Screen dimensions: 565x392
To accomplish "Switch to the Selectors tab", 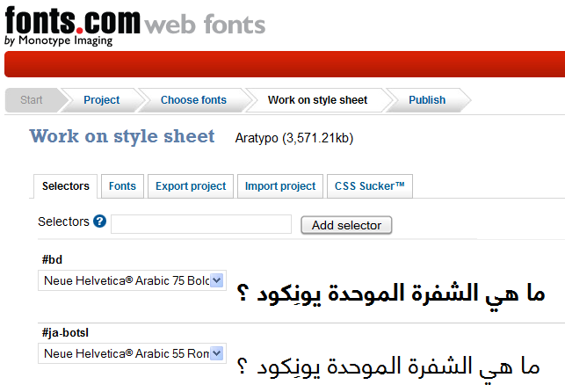I will [66, 186].
